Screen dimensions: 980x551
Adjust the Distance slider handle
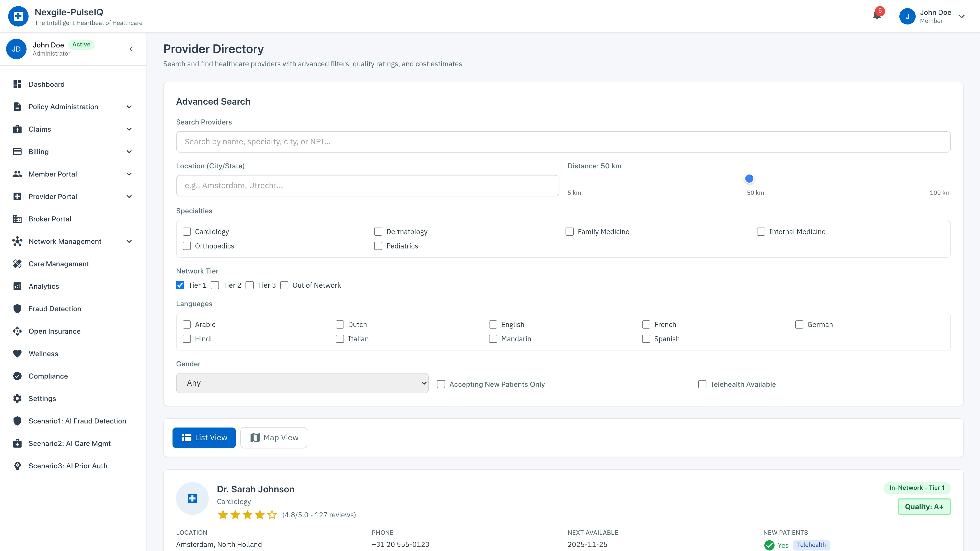pyautogui.click(x=749, y=178)
